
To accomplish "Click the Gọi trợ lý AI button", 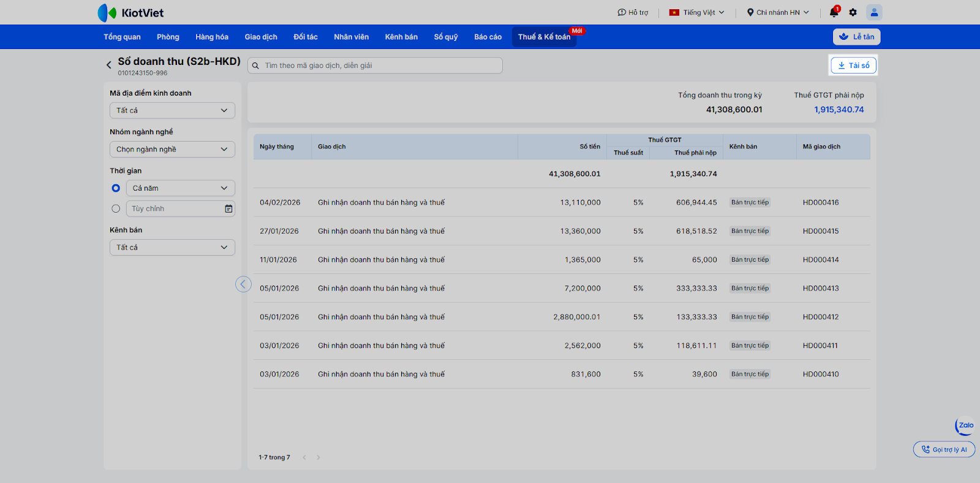I will click(944, 450).
